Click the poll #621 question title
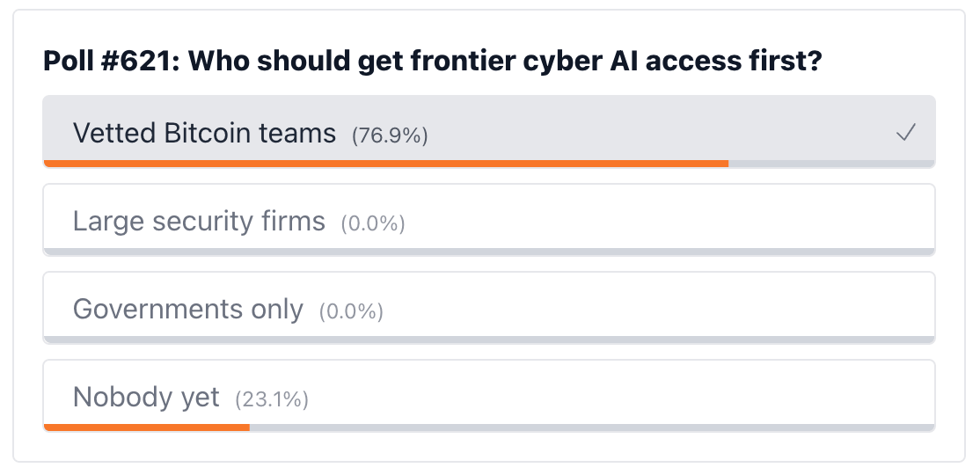This screenshot has height=475, width=980. [x=433, y=62]
